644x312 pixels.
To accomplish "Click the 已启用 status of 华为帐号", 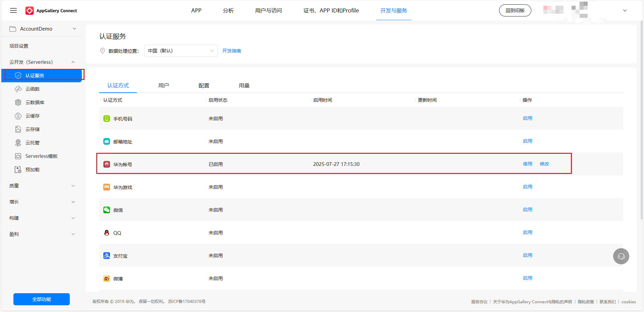I will pos(216,164).
